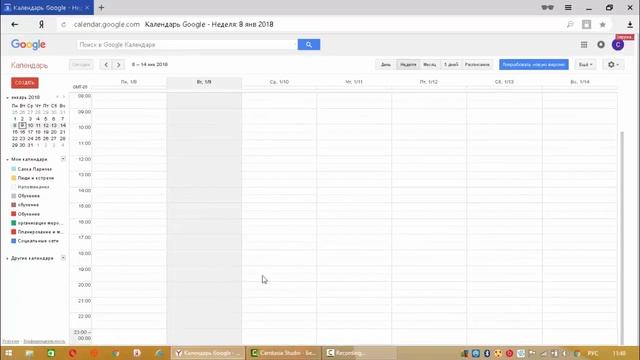Screen dimensions: 640x360
Task: Click the red Создать button
Action: [24, 83]
